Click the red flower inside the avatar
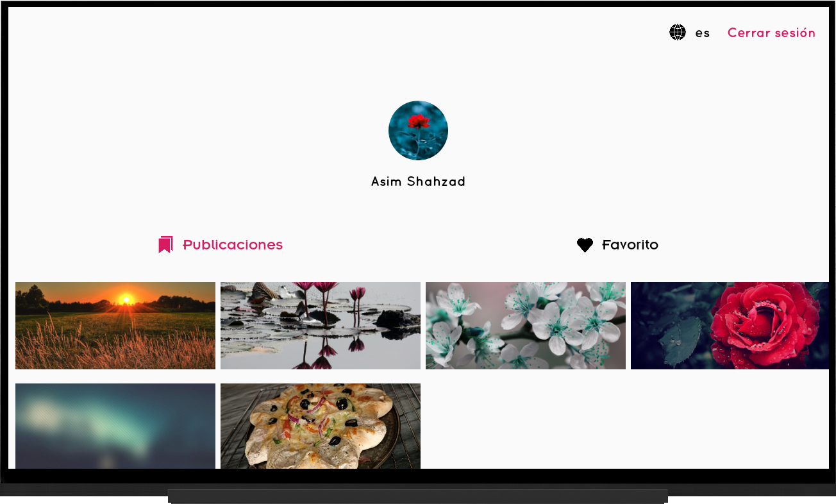The width and height of the screenshot is (836, 504). tap(419, 121)
